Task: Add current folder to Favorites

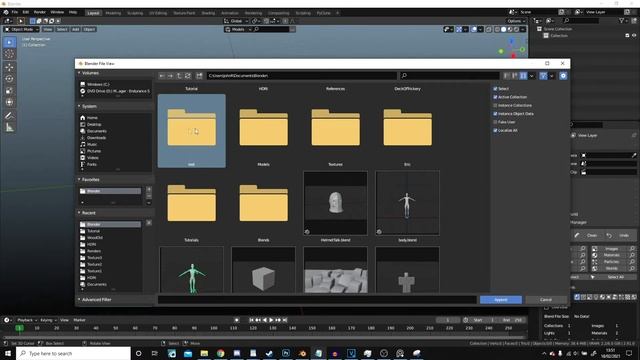Action: 149,189
